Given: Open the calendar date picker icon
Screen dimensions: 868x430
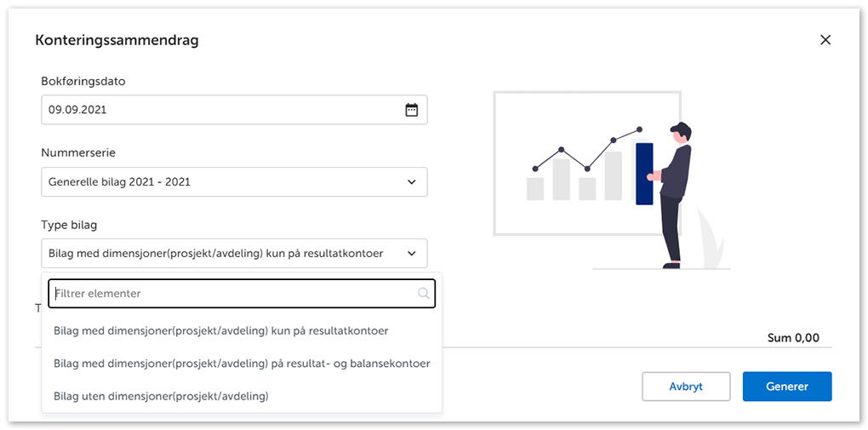Looking at the screenshot, I should tap(411, 110).
